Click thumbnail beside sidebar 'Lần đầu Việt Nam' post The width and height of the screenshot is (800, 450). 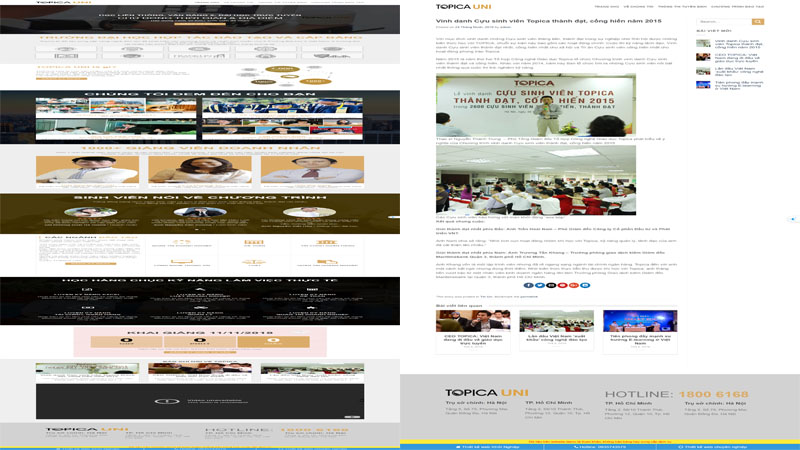point(703,71)
